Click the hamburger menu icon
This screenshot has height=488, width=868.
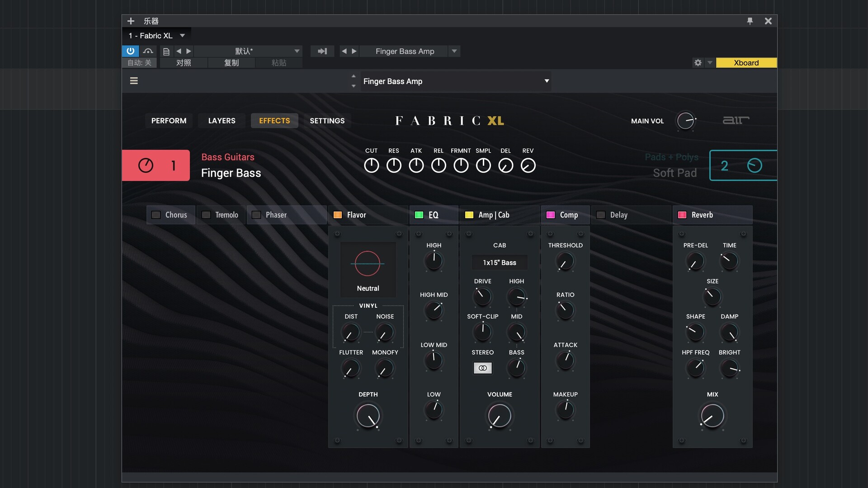[134, 81]
